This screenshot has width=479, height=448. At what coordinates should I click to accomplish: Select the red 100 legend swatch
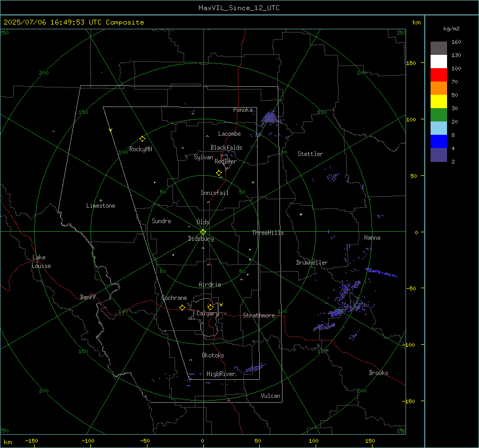pyautogui.click(x=439, y=75)
